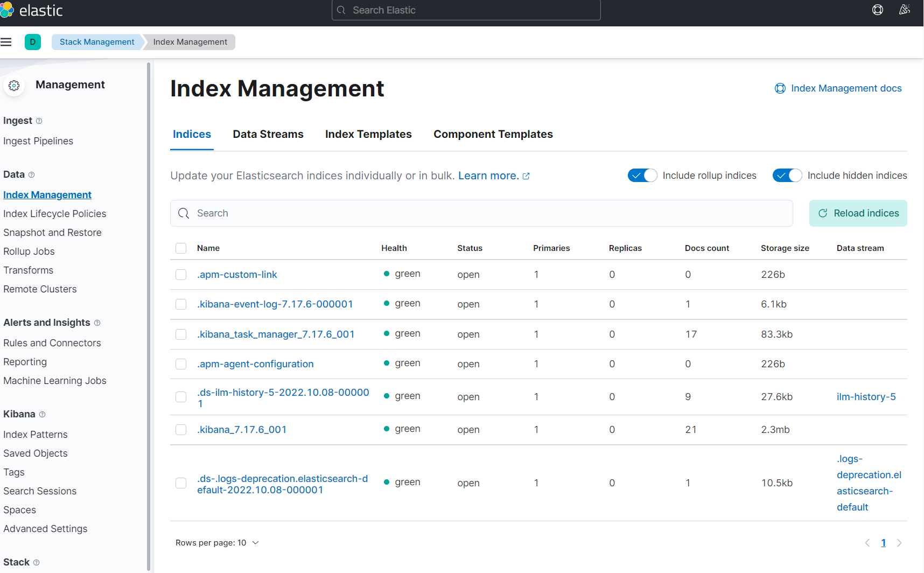924x573 pixels.
Task: Select checkbox for .apm-custom-link
Action: (181, 275)
